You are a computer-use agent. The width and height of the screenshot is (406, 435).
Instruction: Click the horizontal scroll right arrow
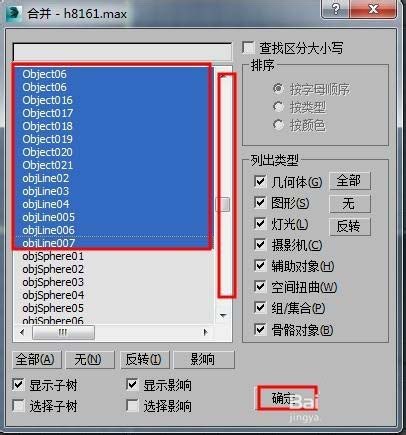205,332
